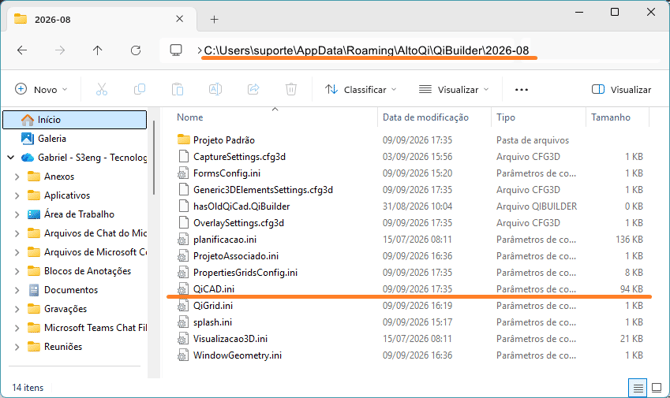The image size is (670, 398).
Task: Click the Galeria picture icon
Action: 27,139
